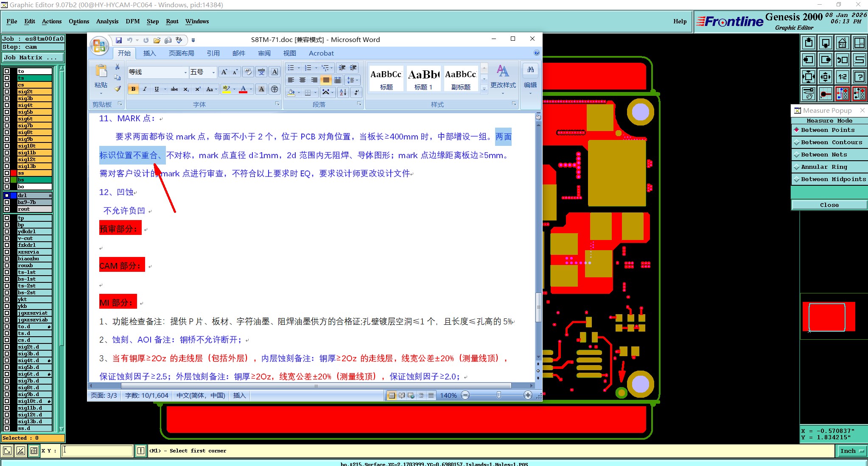Click the Home view icon in Genesis toolbar
This screenshot has width=868, height=466.
pyautogui.click(x=842, y=43)
